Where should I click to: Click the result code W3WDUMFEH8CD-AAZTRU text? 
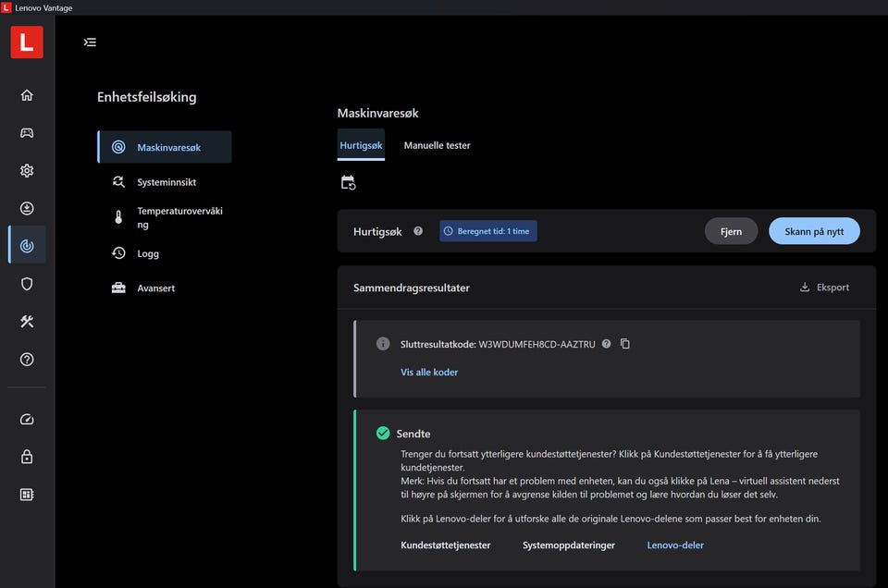(536, 344)
